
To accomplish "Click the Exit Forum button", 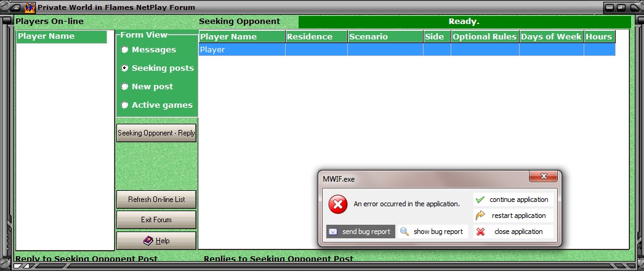I will click(x=156, y=220).
